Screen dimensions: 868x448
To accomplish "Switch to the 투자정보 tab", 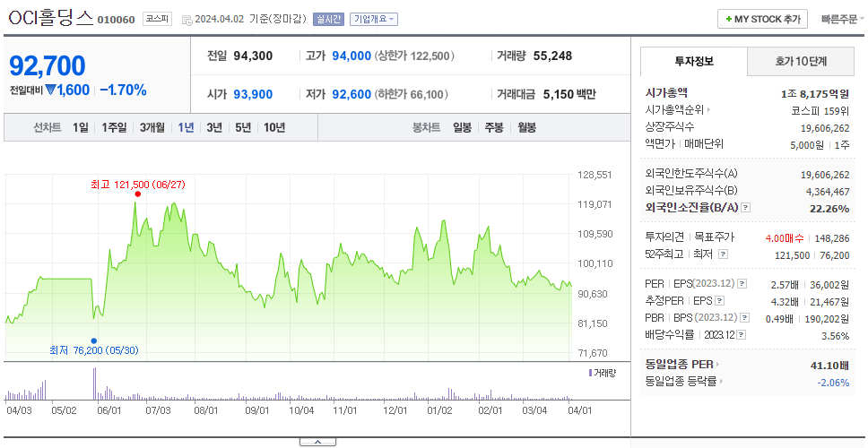I will tap(694, 62).
